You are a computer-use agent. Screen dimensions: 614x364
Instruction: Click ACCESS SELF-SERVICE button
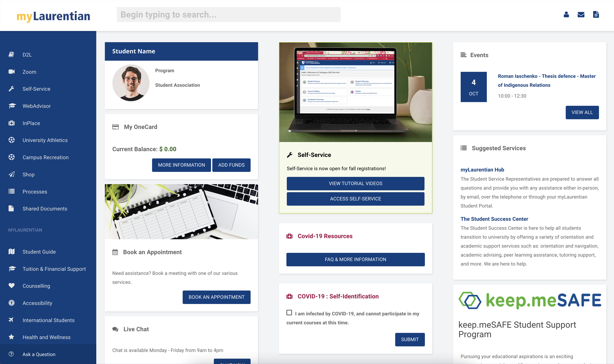[x=355, y=199]
